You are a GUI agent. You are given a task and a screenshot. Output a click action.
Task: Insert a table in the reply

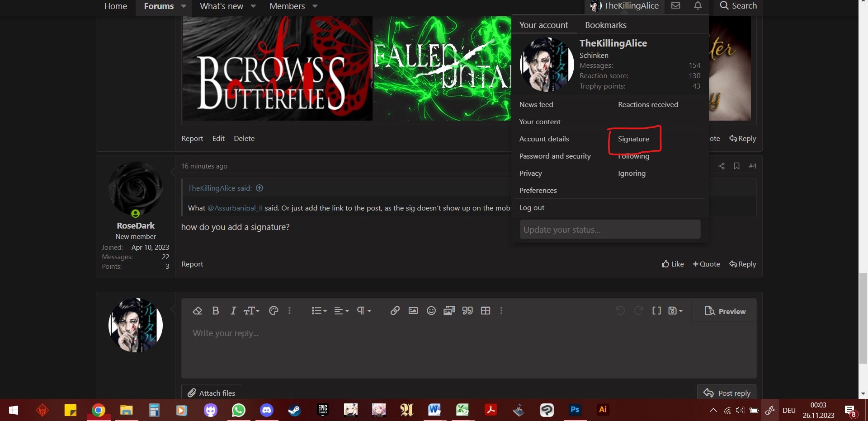point(486,311)
